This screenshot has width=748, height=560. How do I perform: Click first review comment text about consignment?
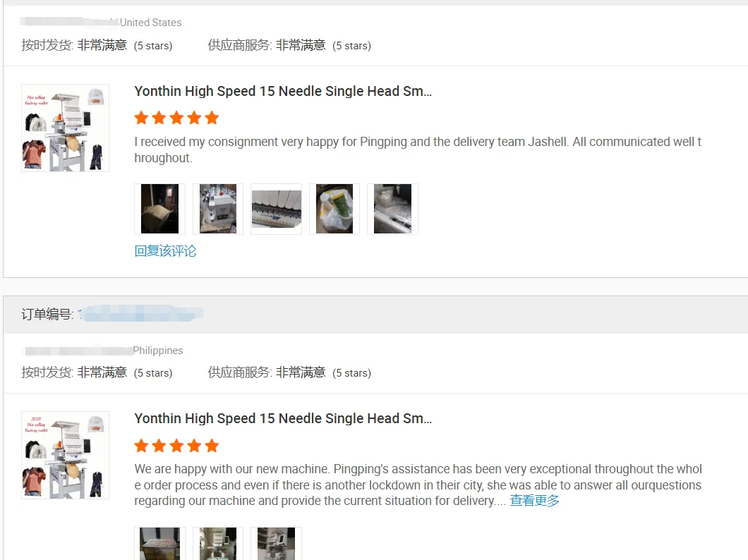(418, 150)
